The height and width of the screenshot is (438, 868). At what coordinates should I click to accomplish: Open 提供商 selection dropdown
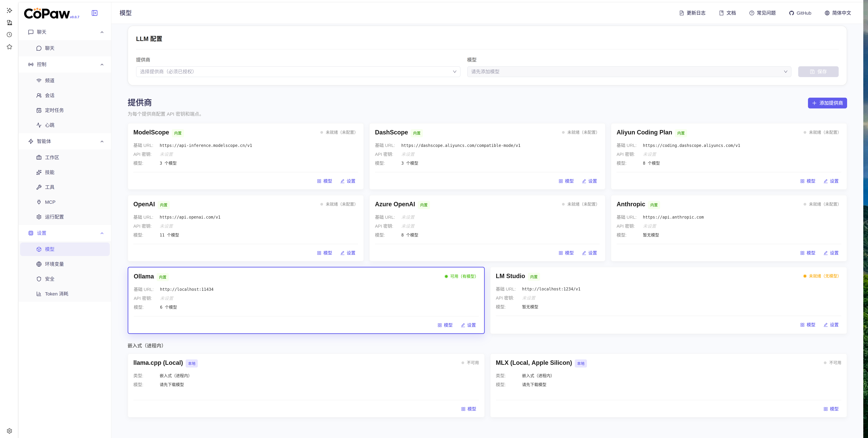click(298, 72)
